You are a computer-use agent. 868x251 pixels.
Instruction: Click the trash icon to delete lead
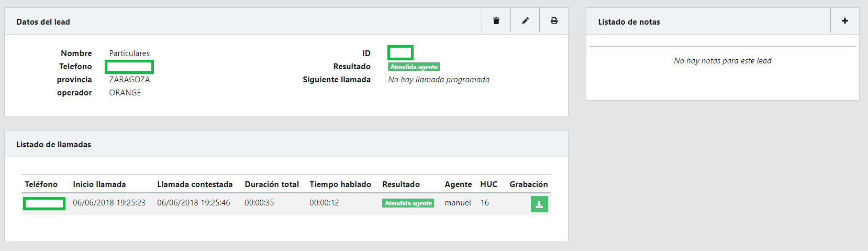[496, 21]
